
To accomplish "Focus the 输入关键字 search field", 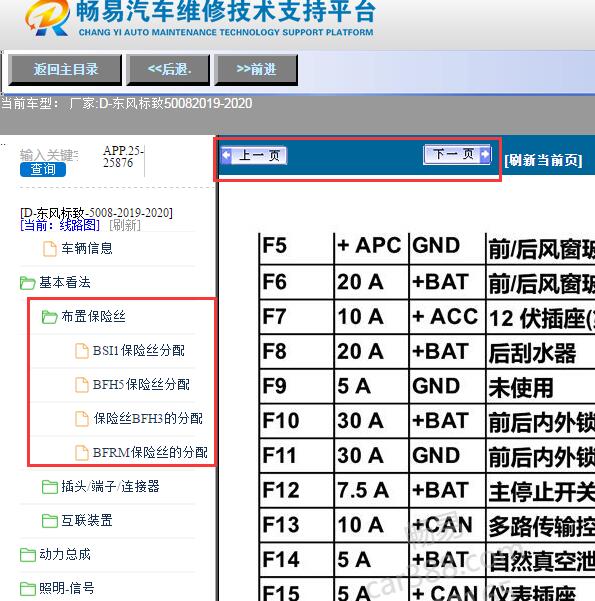I will tap(49, 155).
